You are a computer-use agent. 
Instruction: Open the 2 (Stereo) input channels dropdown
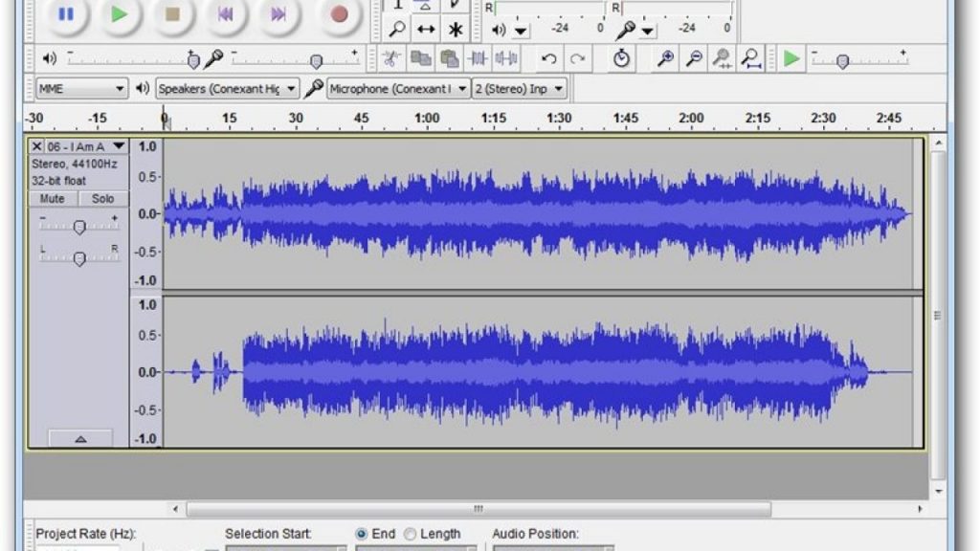(520, 89)
